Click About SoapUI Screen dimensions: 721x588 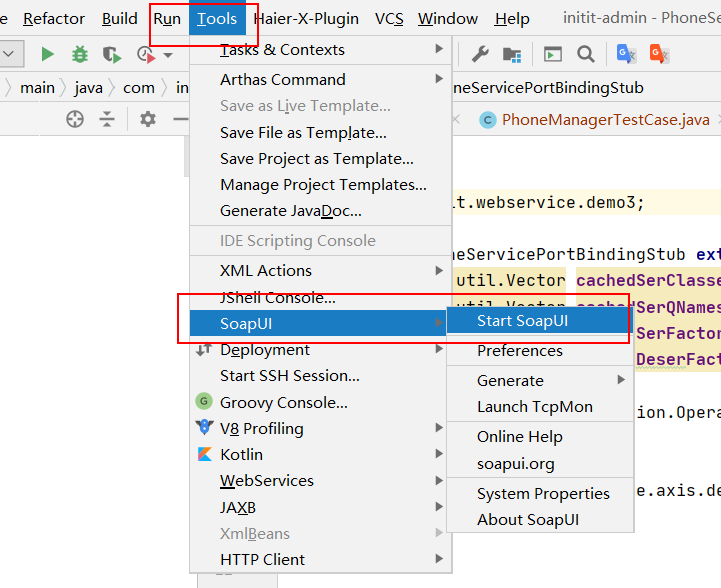[540, 519]
